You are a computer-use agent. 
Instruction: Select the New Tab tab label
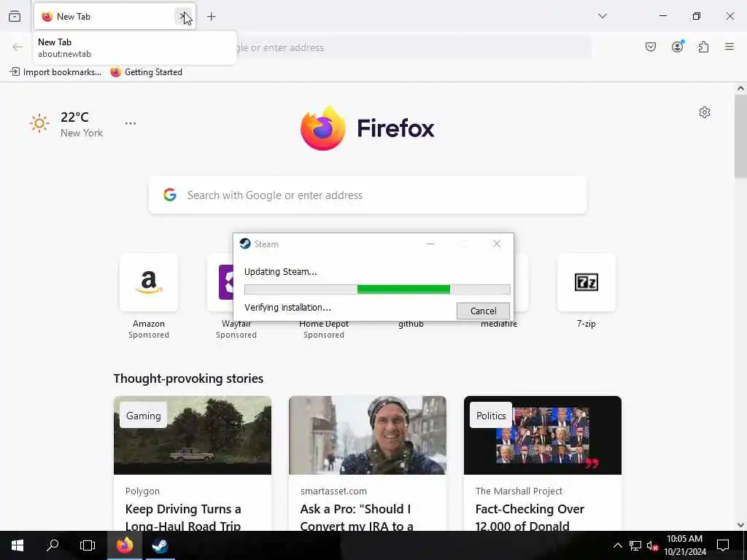[x=74, y=17]
